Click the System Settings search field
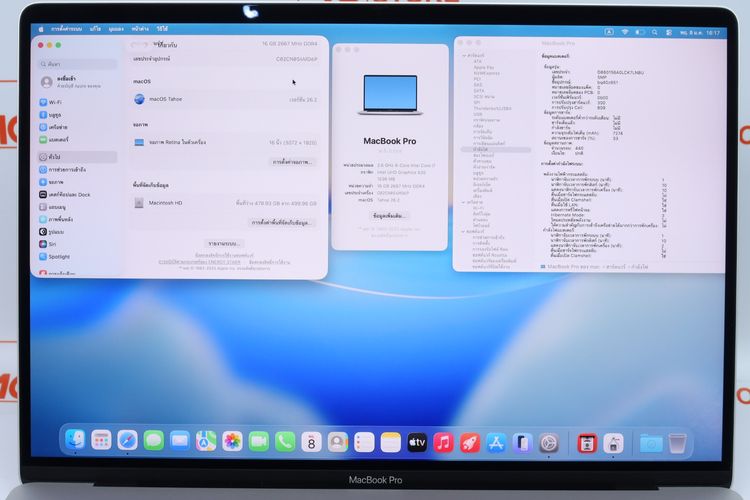Viewport: 750px width, 500px height. point(77,64)
